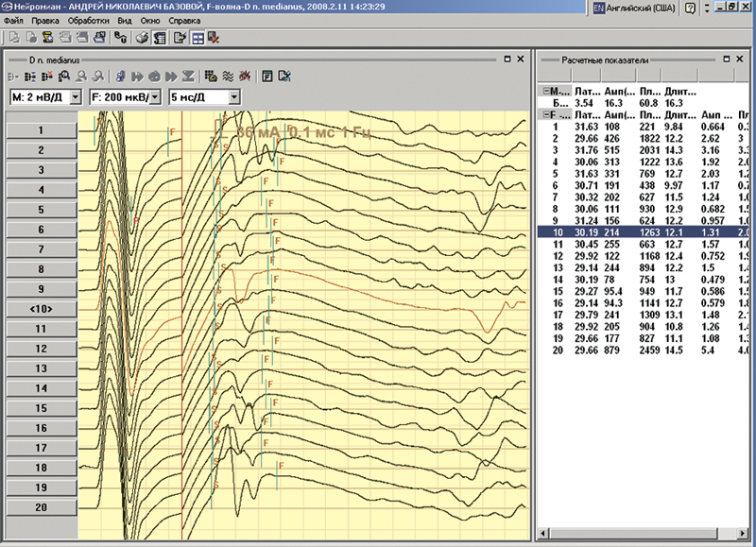Open the Файл menu
756x547 pixels.
point(13,21)
